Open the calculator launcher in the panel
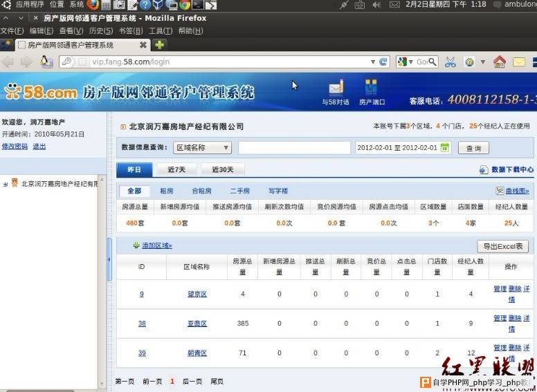 click(106, 5)
